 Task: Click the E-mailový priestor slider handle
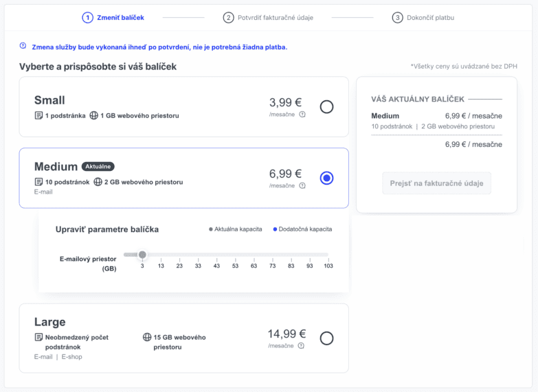click(142, 255)
